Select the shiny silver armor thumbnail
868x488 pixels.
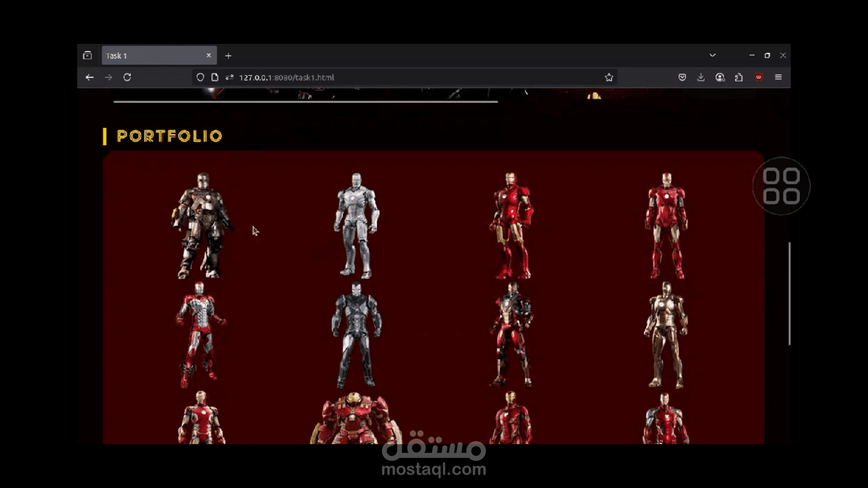356,226
